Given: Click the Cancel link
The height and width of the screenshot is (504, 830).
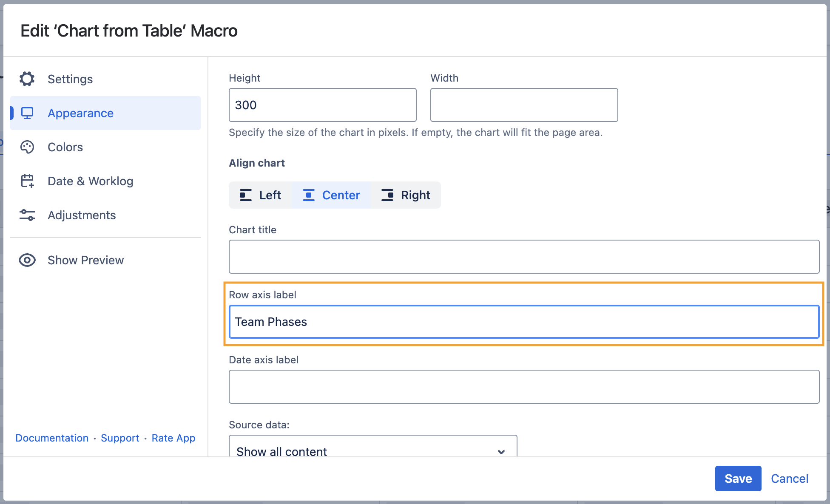Looking at the screenshot, I should 789,479.
